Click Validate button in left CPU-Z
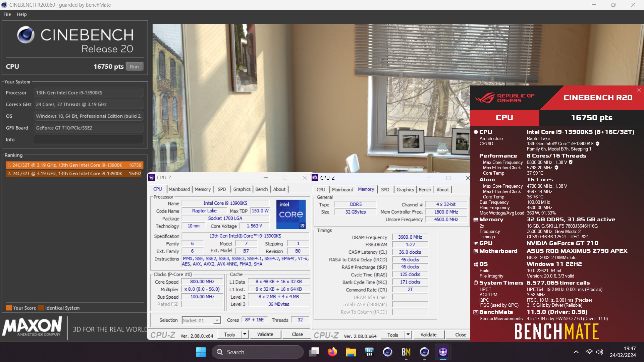 (265, 334)
